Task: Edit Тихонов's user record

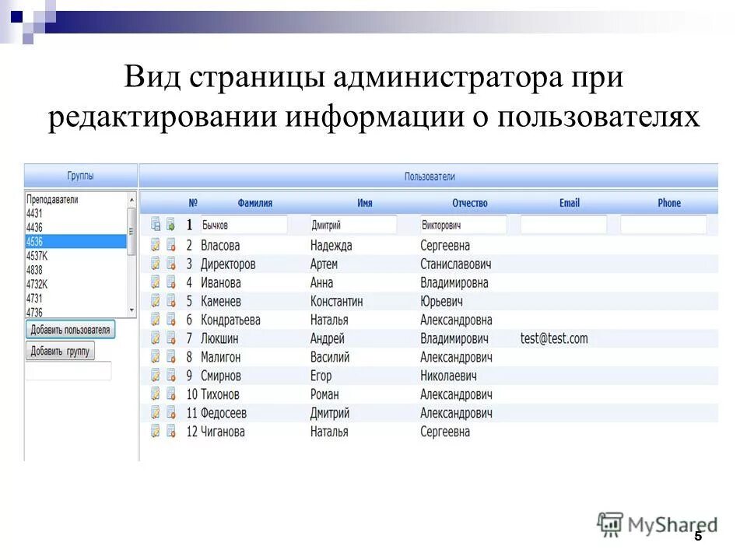Action: coord(155,394)
